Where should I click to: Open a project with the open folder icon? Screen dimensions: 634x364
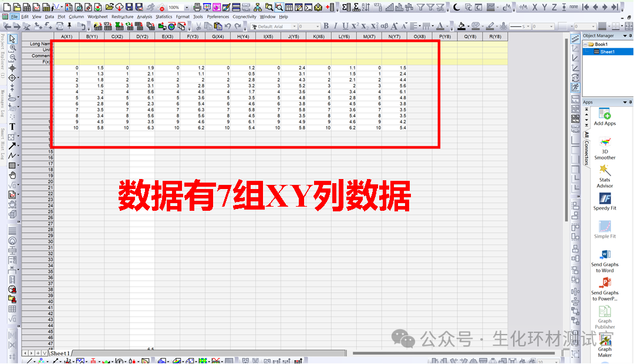(110, 7)
